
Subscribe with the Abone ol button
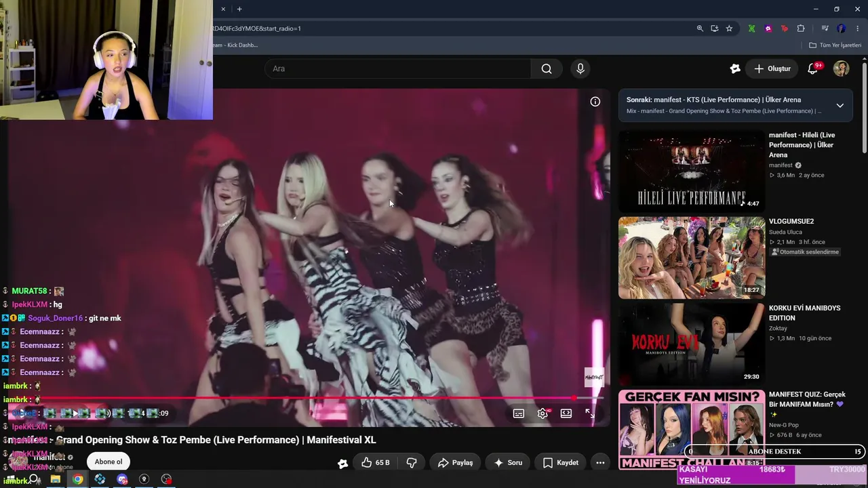coord(108,462)
